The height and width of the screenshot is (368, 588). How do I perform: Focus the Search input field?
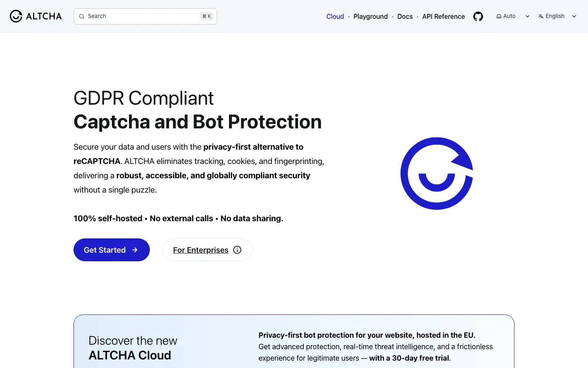tap(145, 16)
